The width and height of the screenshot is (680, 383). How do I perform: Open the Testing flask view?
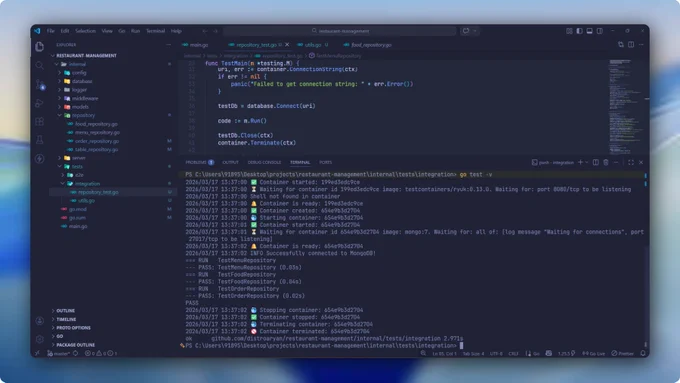click(x=39, y=140)
